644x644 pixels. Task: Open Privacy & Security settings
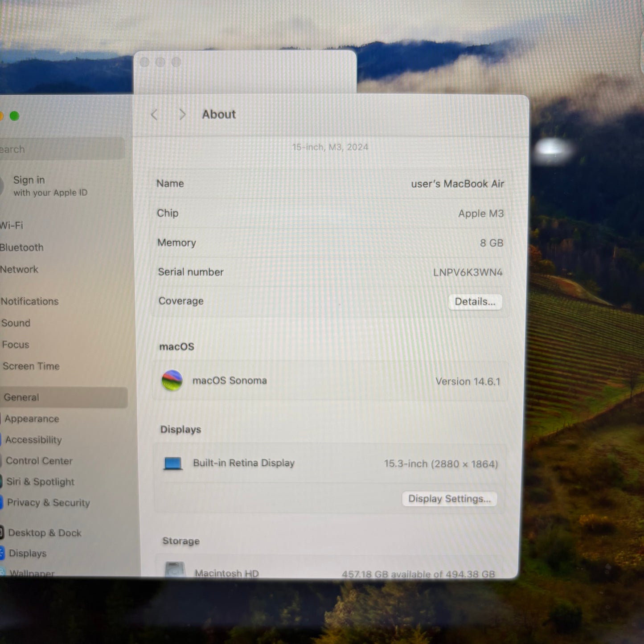point(48,503)
